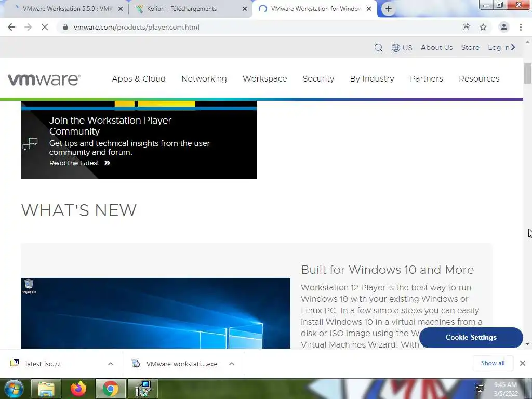
Task: Close the downloads bar
Action: (523, 363)
